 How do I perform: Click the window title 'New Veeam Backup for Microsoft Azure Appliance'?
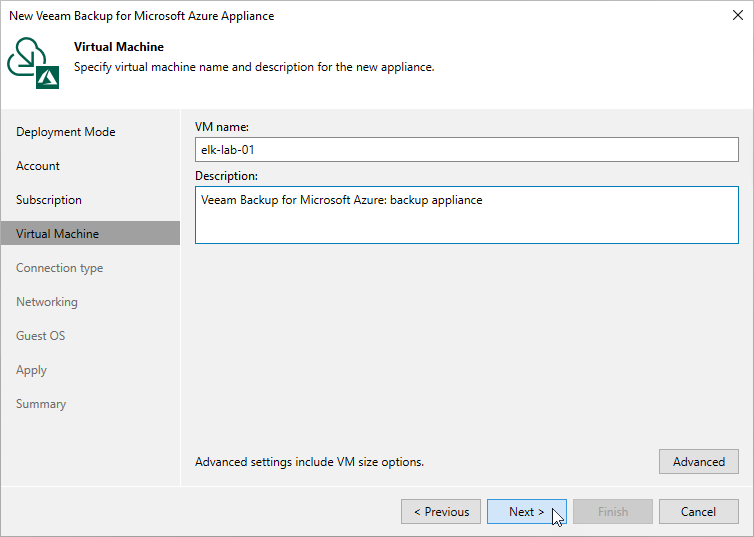click(141, 16)
